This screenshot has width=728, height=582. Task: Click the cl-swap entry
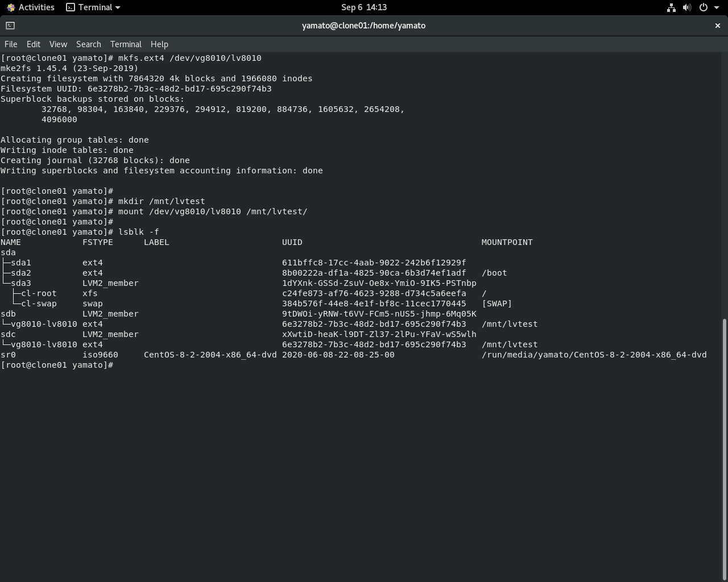(x=39, y=304)
